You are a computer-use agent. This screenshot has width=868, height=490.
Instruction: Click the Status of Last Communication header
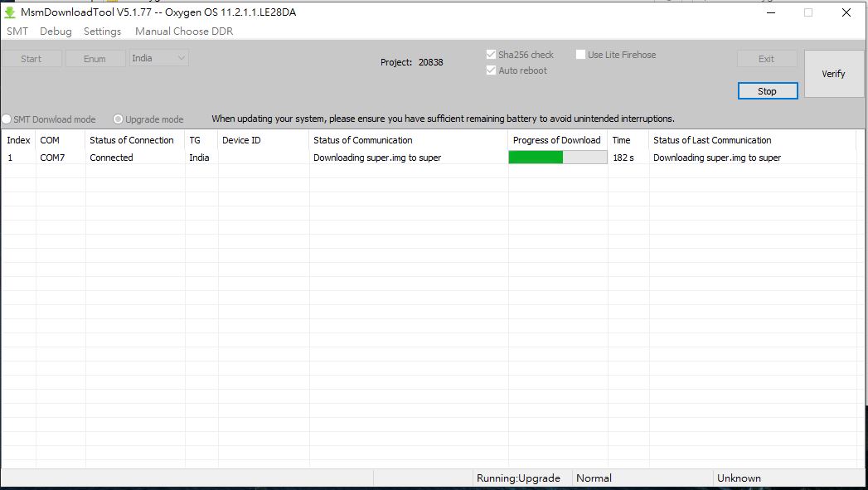(x=752, y=140)
